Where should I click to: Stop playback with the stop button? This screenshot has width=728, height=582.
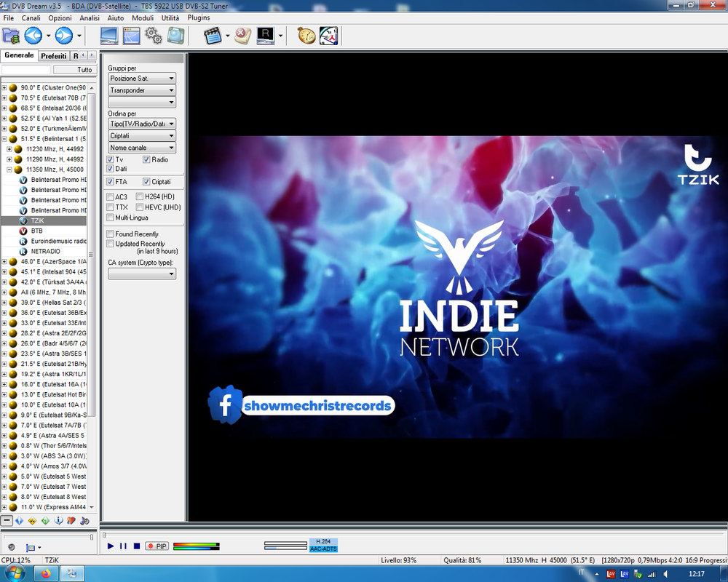(x=137, y=546)
